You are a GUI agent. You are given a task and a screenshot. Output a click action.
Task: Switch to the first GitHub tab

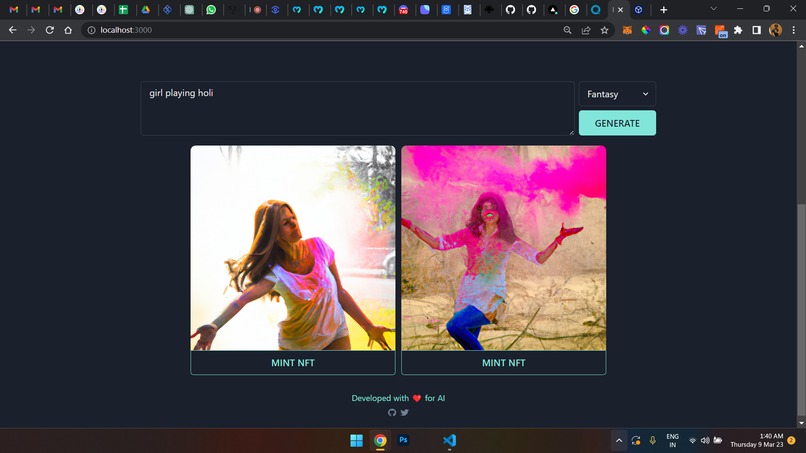tap(510, 9)
